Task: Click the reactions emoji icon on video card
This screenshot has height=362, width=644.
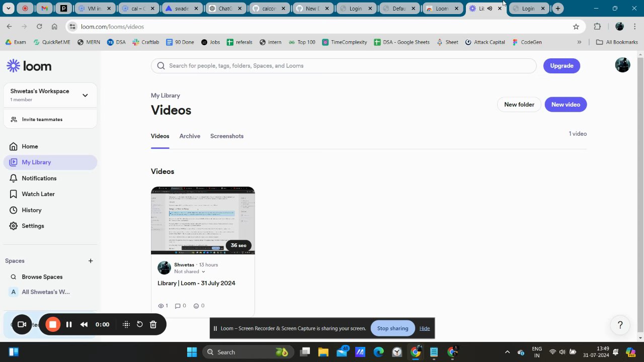Action: click(196, 306)
